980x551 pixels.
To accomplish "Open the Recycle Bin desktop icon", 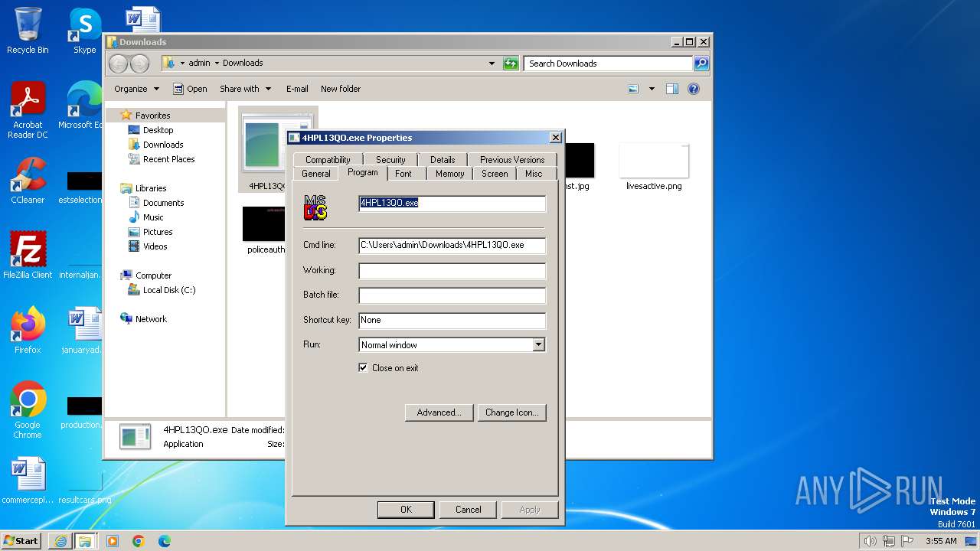I will click(x=28, y=31).
